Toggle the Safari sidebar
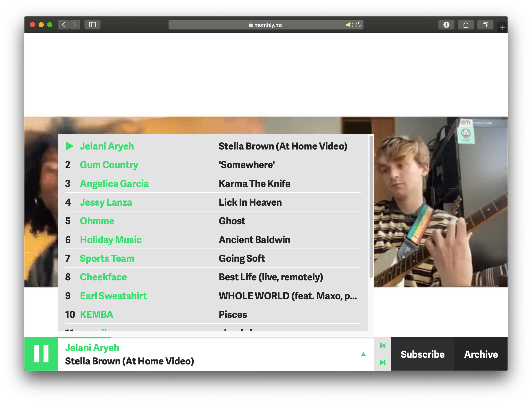This screenshot has height=403, width=532. click(92, 25)
